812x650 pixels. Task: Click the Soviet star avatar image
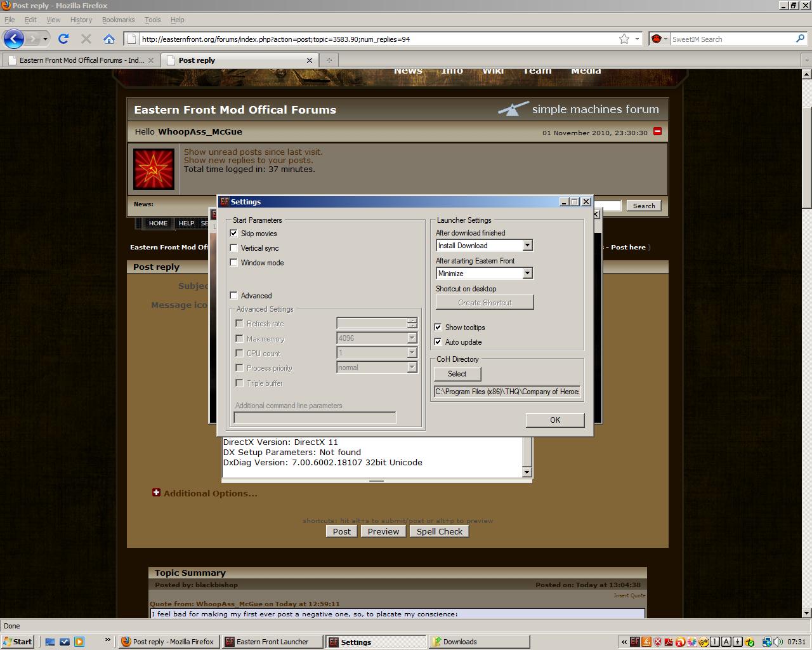coord(154,169)
